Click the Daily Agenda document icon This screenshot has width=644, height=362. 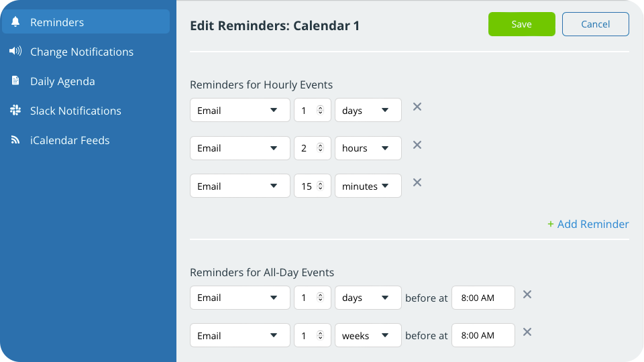15,81
